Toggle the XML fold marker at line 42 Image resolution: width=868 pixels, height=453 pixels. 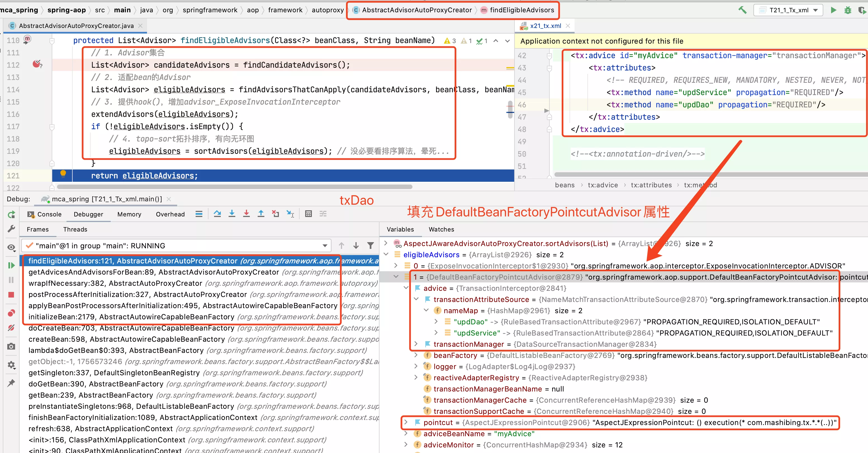tap(549, 56)
